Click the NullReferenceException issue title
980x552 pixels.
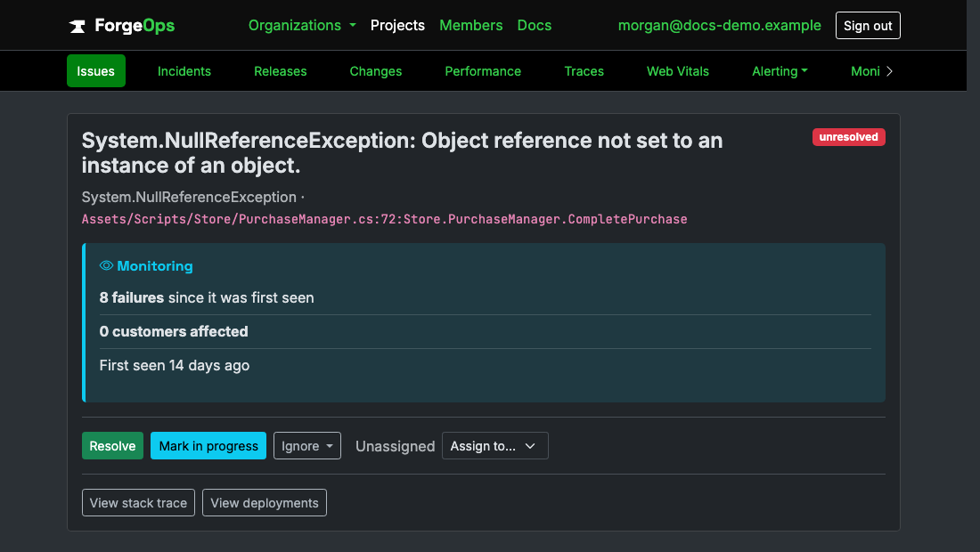click(402, 153)
